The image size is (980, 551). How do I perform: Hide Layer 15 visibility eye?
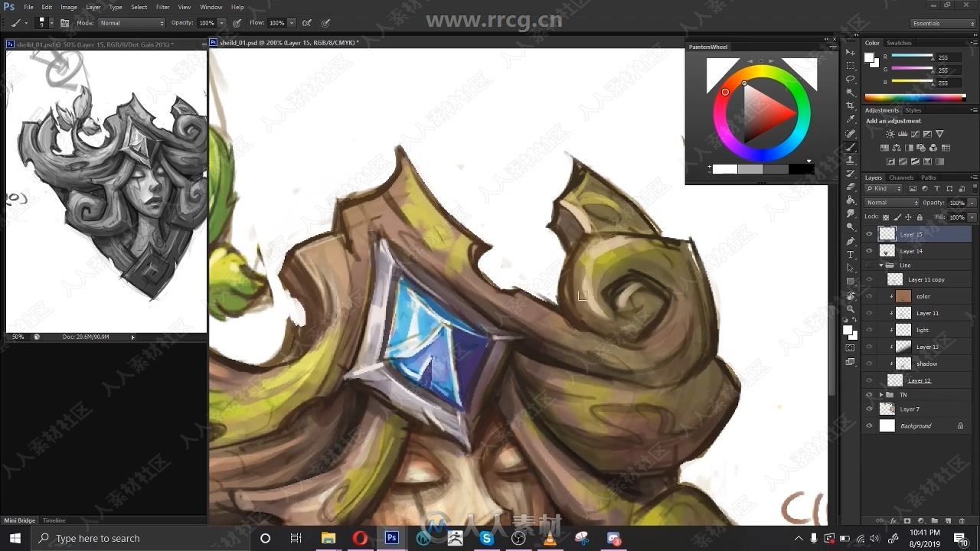click(869, 234)
